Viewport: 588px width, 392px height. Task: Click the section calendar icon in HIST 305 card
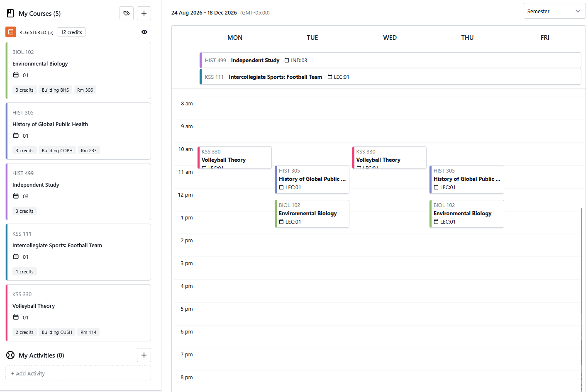(x=16, y=136)
